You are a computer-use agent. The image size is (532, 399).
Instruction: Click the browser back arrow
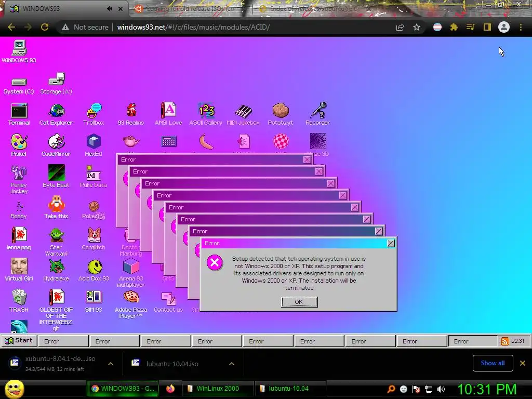click(11, 27)
